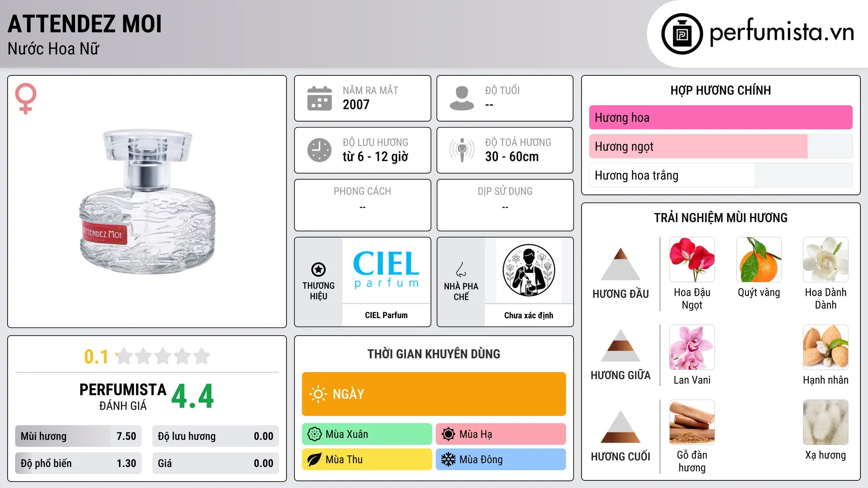Select the Hạnh nhân note image
The image size is (868, 488).
coord(826,347)
